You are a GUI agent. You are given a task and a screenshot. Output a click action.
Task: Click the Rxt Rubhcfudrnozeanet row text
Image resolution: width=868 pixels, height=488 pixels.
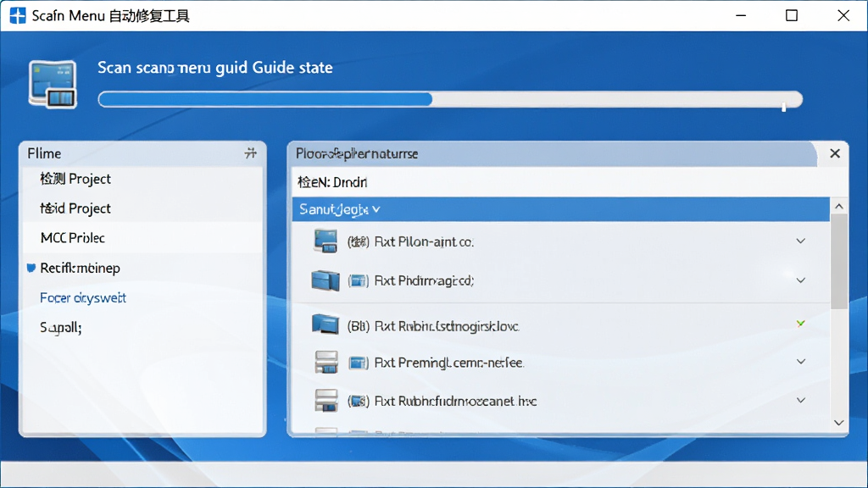pyautogui.click(x=455, y=401)
